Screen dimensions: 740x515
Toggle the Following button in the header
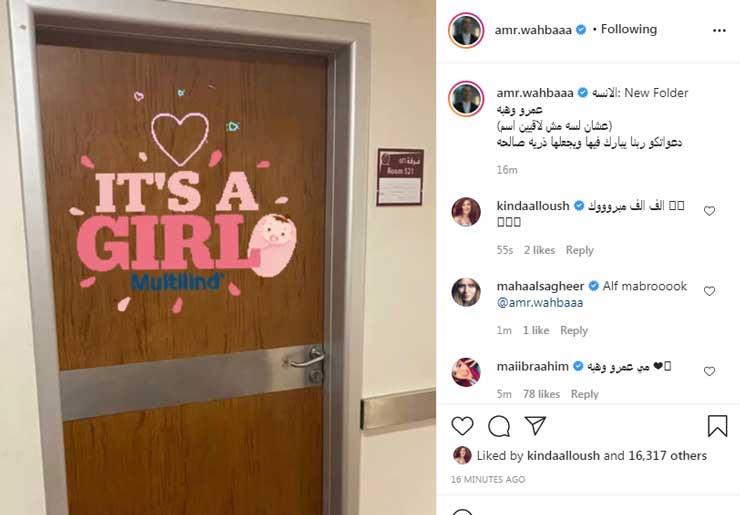pos(629,29)
